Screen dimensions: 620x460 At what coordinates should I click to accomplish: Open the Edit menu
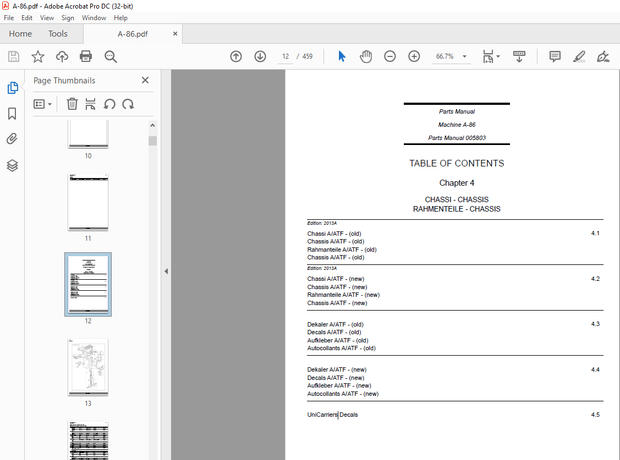(27, 18)
